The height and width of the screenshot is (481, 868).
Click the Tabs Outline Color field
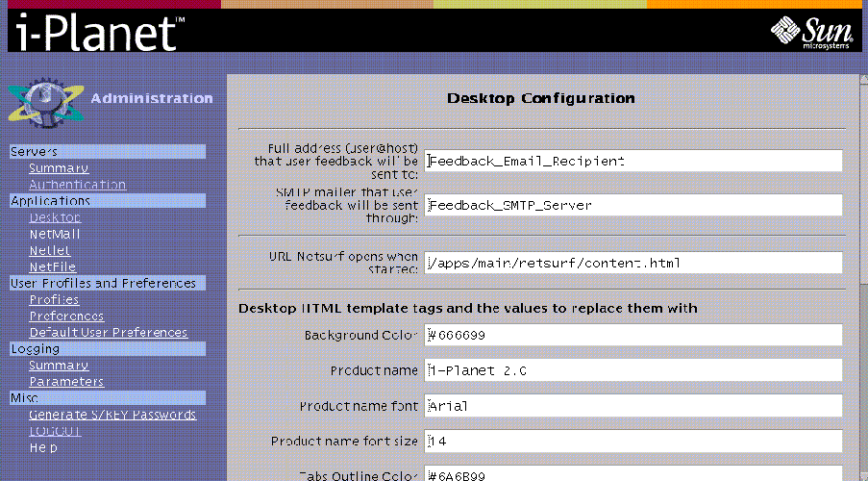633,473
